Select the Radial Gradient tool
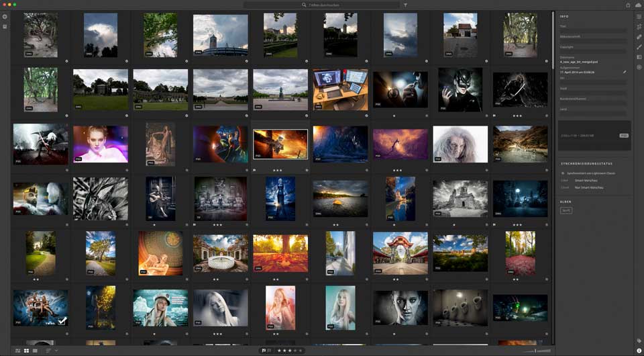The image size is (644, 356). [x=639, y=67]
